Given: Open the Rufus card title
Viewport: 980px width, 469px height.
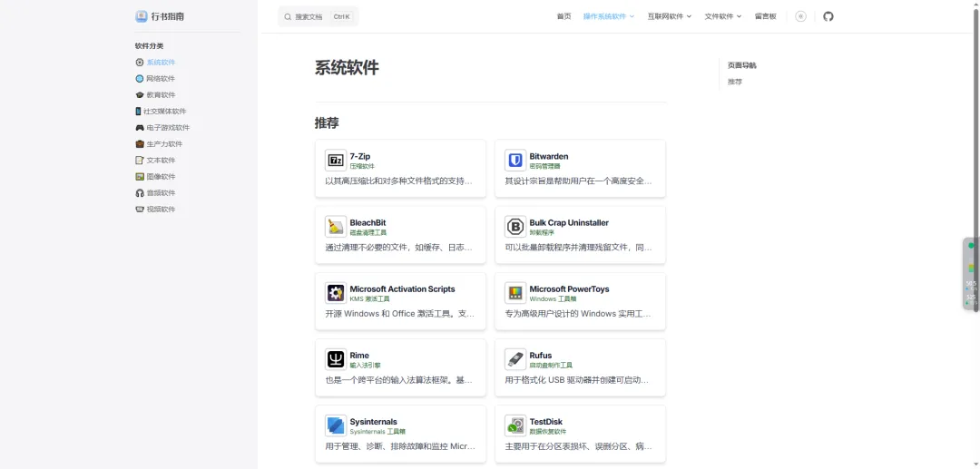Looking at the screenshot, I should point(541,355).
